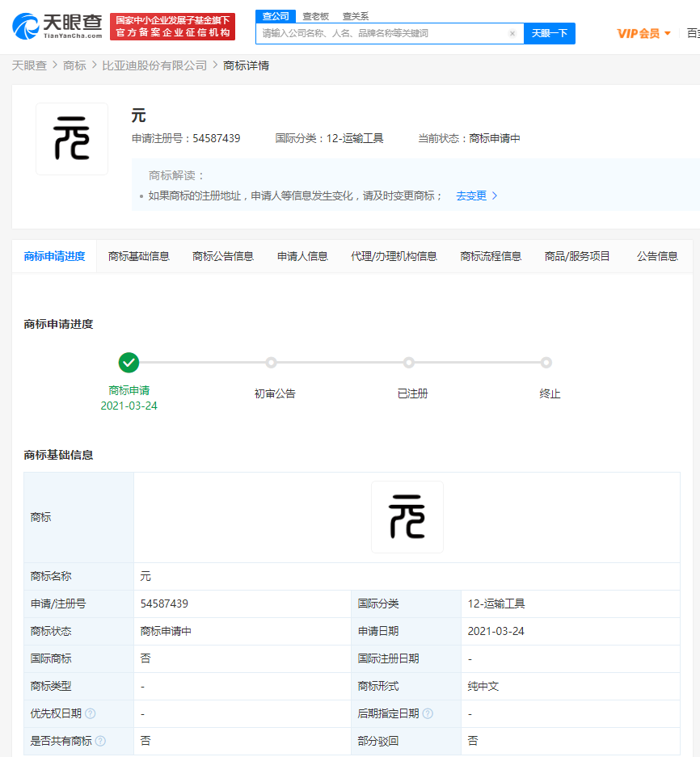
Task: Click the 商标申请进度 section heading
Action: click(58, 324)
